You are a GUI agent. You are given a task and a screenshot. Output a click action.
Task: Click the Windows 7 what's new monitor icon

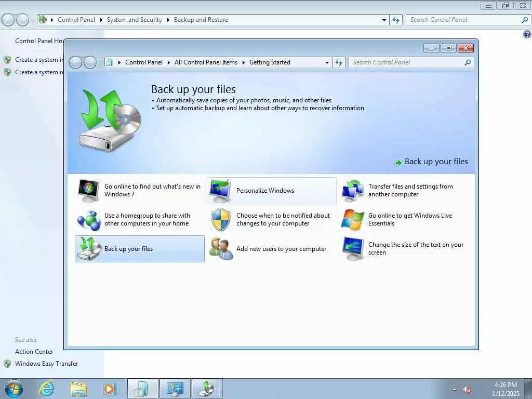pos(88,191)
